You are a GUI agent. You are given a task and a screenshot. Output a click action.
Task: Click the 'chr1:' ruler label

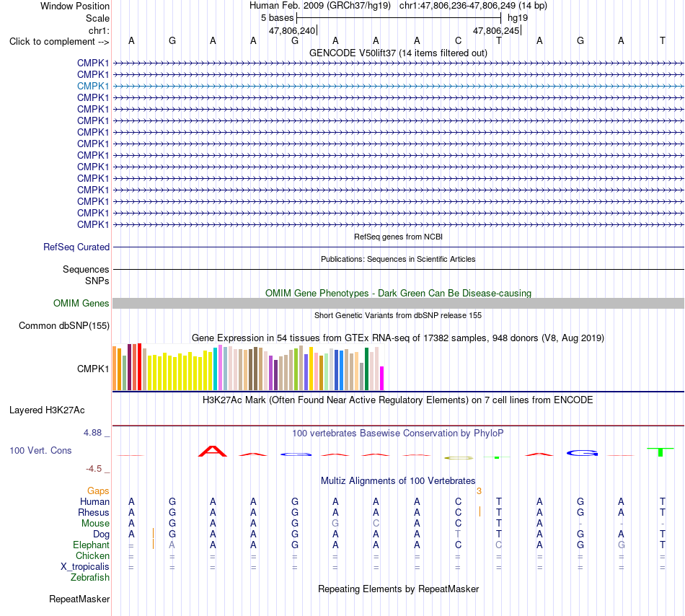pyautogui.click(x=99, y=30)
